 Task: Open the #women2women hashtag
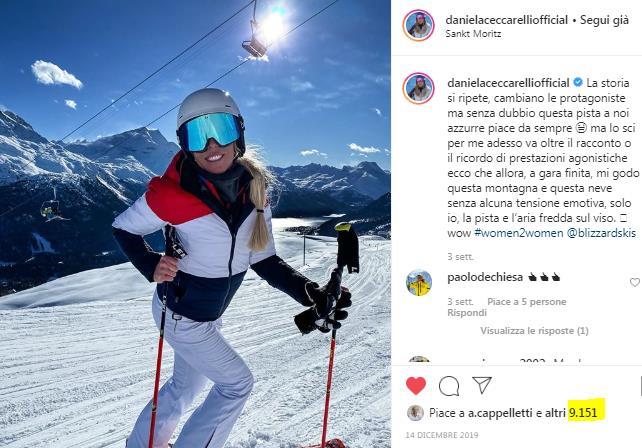click(x=519, y=233)
